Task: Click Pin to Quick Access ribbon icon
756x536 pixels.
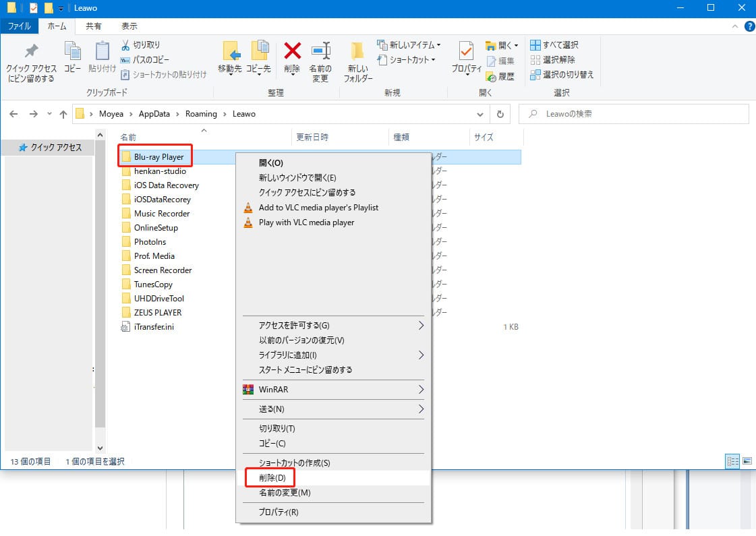Action: click(31, 51)
